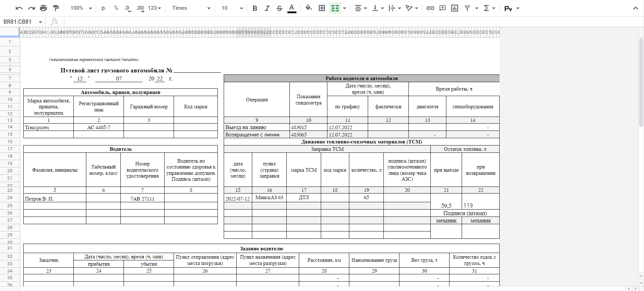Click the Insert link icon
The width and height of the screenshot is (644, 291).
[430, 8]
